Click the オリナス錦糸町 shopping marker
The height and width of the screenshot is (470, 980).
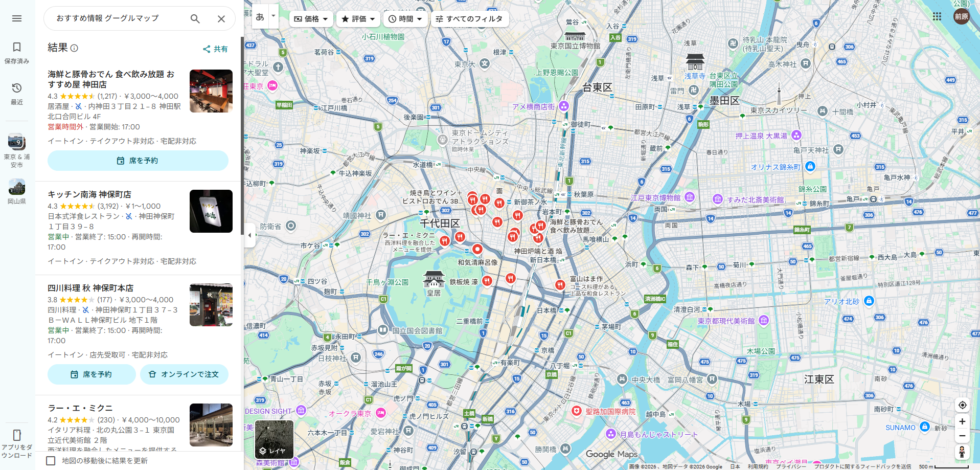(x=810, y=166)
